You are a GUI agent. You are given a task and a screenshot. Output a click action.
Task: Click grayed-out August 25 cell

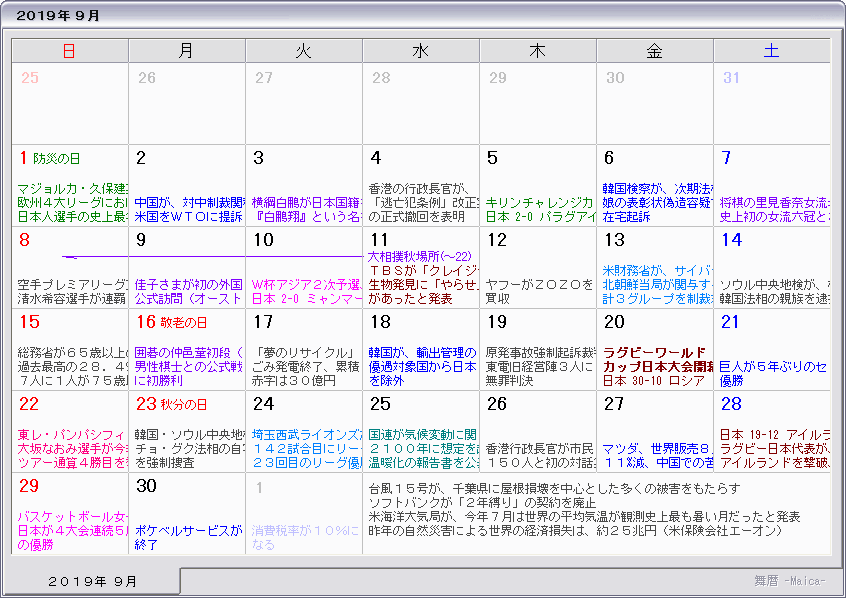70,104
